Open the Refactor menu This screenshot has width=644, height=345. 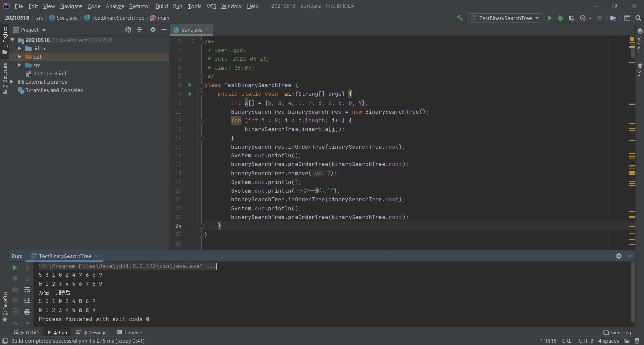click(x=140, y=6)
